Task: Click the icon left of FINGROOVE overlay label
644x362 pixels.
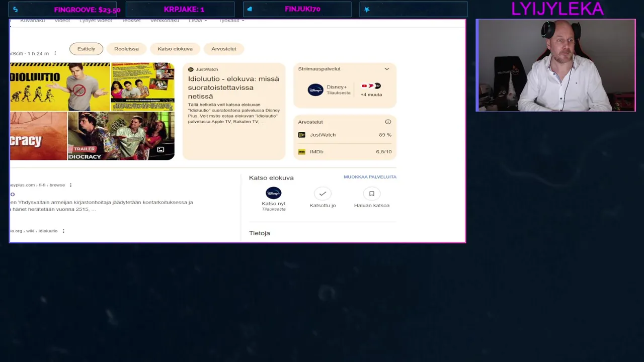Action: point(15,9)
